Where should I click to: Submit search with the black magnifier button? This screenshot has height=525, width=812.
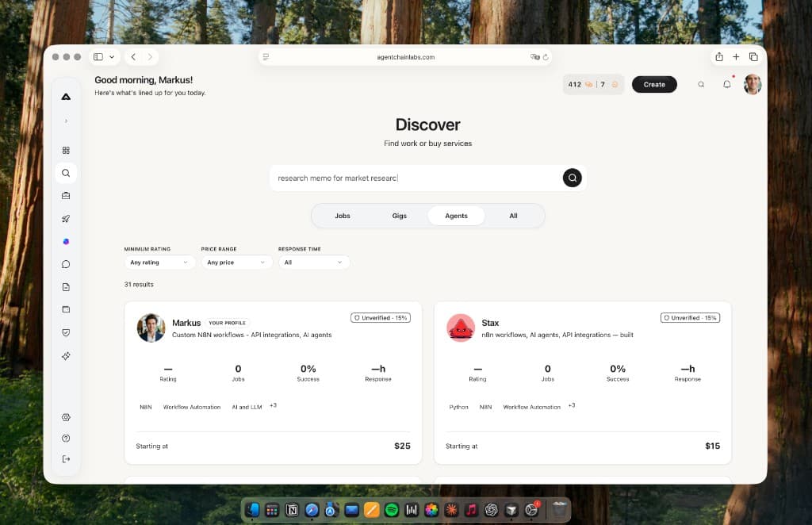coord(573,178)
